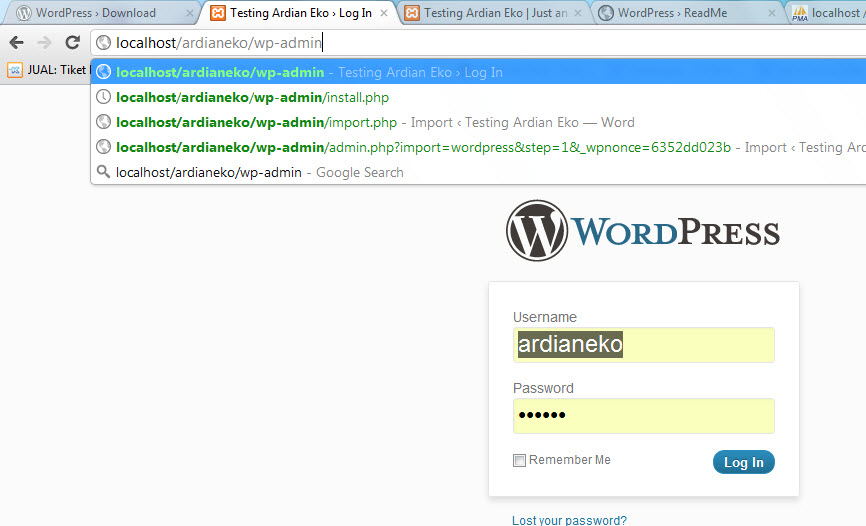Open the Lost your password? link

pos(569,520)
